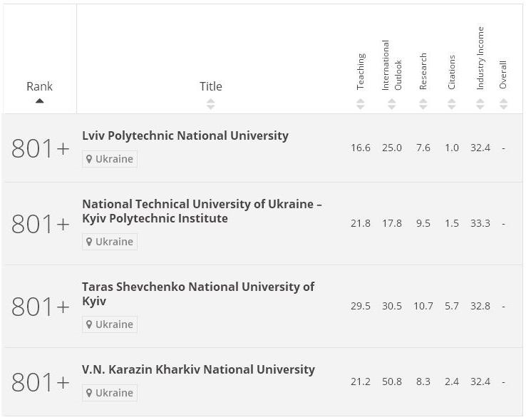Screen dimensions: 526x420
Task: Click the Industry Income column header label
Action: pyautogui.click(x=480, y=58)
